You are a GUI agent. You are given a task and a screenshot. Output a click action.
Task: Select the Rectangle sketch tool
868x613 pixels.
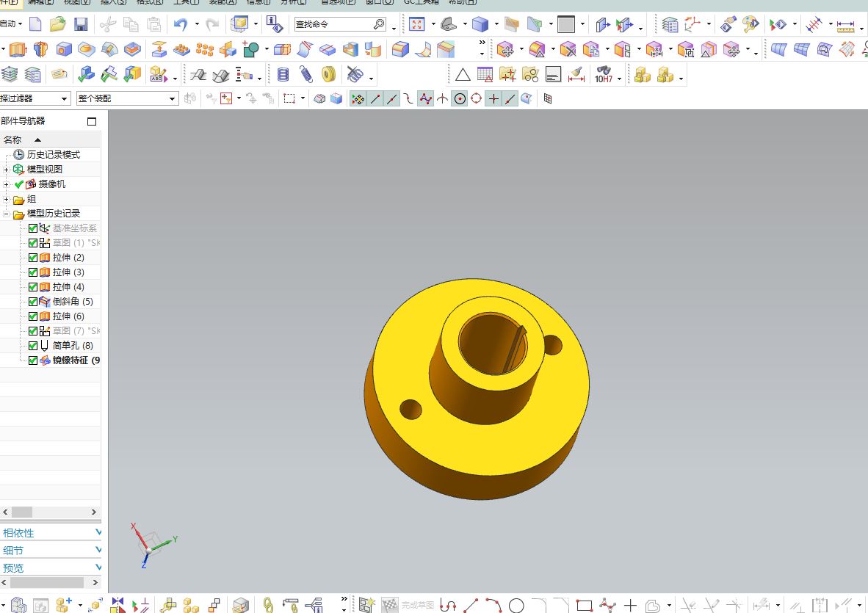tap(585, 605)
